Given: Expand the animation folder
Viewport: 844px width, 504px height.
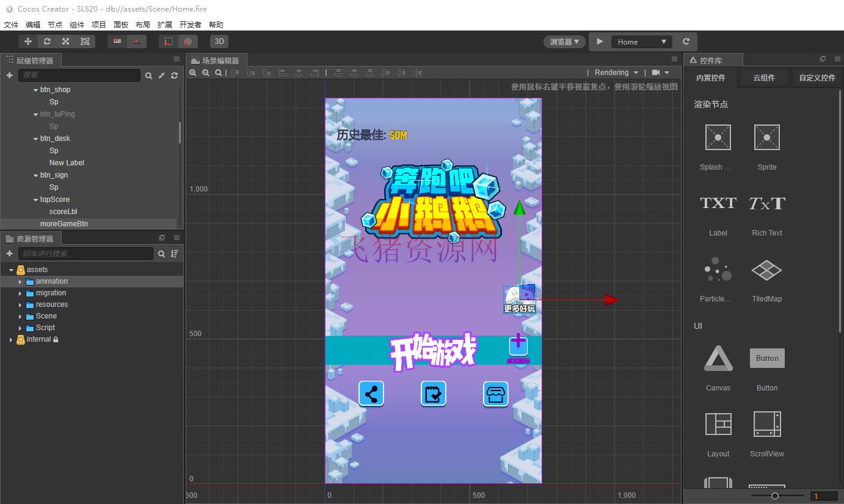Looking at the screenshot, I should [20, 281].
